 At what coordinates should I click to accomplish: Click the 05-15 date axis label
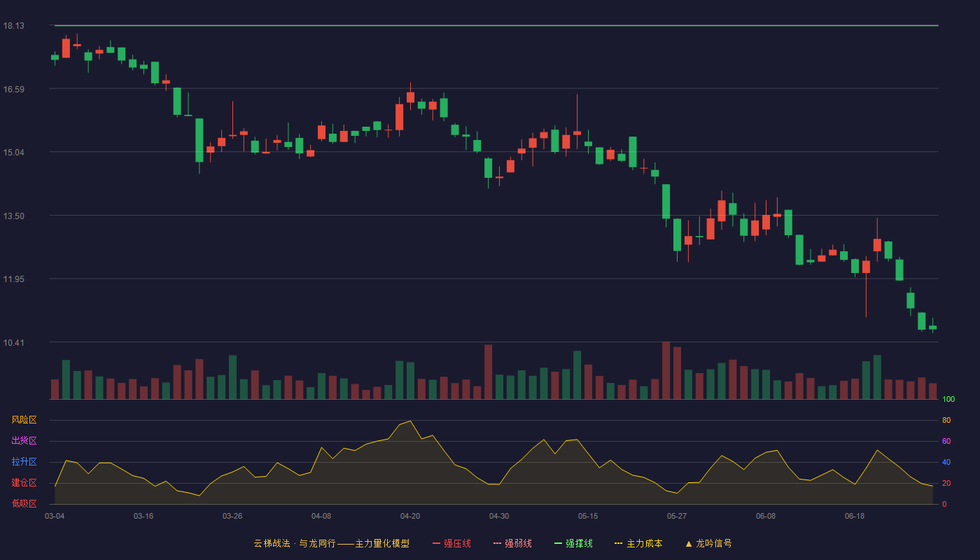pos(588,516)
